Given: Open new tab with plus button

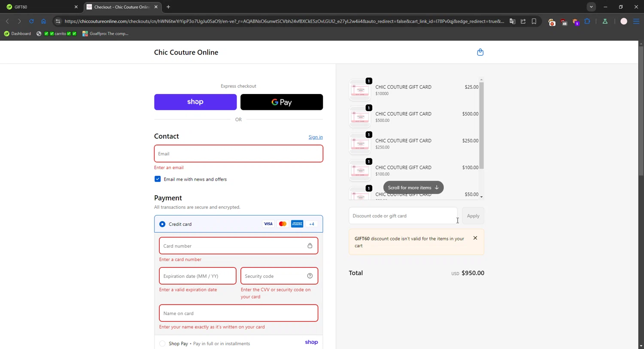Looking at the screenshot, I should point(168,7).
